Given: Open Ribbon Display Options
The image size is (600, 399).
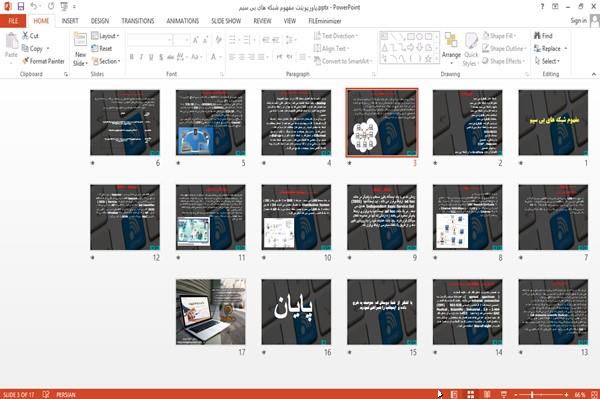Looking at the screenshot, I should (x=555, y=7).
